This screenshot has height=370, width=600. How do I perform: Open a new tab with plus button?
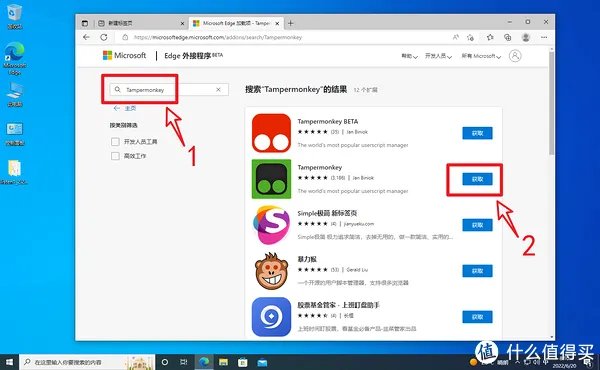pyautogui.click(x=291, y=23)
